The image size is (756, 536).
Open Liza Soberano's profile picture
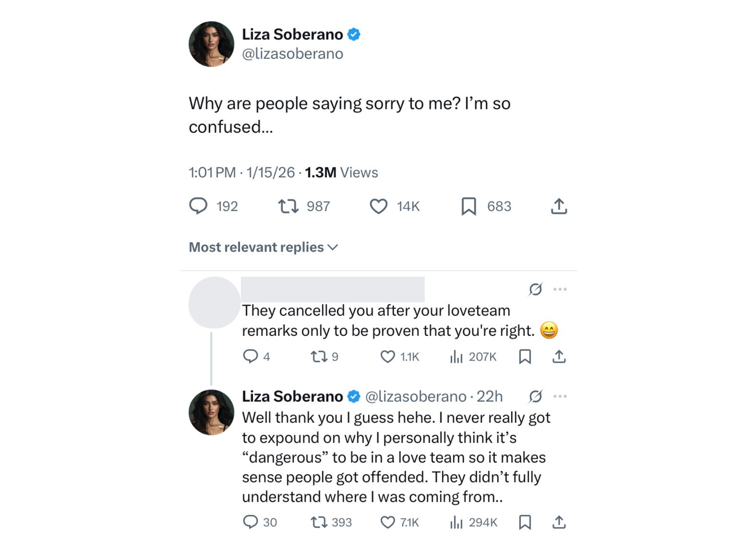click(211, 45)
